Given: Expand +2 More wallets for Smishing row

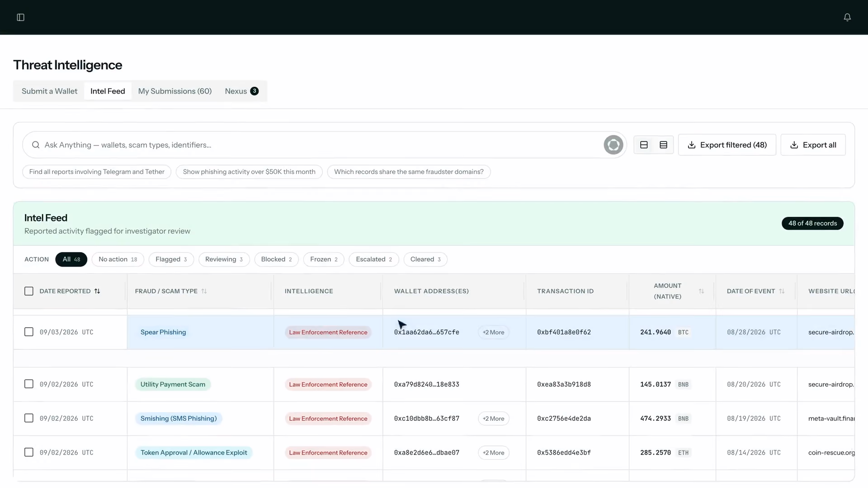Looking at the screenshot, I should pos(493,419).
